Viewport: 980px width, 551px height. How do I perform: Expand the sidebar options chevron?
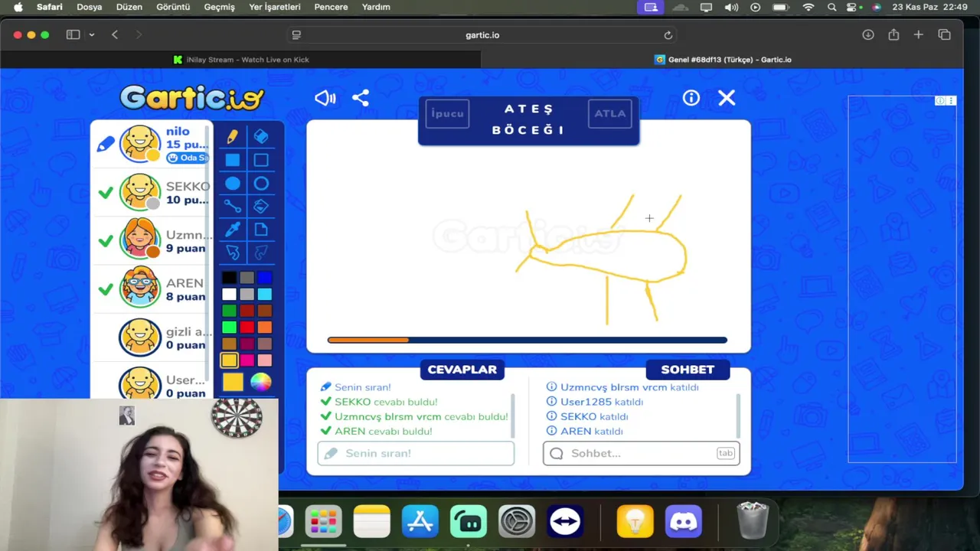tap(91, 35)
